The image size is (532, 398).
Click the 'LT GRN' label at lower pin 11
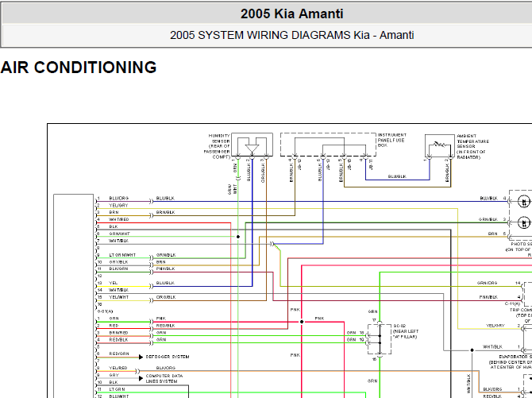coord(117,389)
